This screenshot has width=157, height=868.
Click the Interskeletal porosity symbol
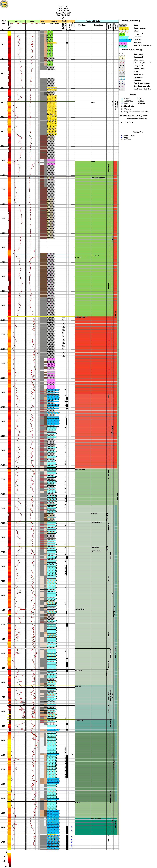point(121,135)
